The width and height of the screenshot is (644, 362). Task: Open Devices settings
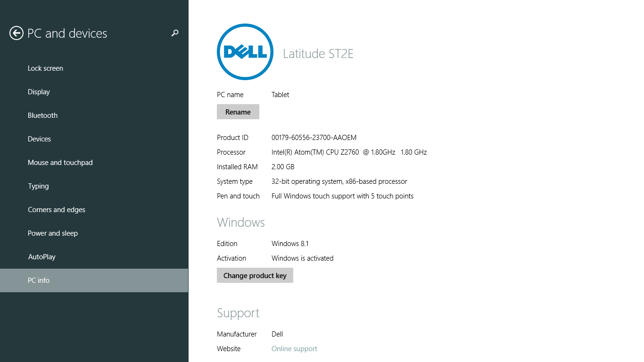click(x=39, y=139)
